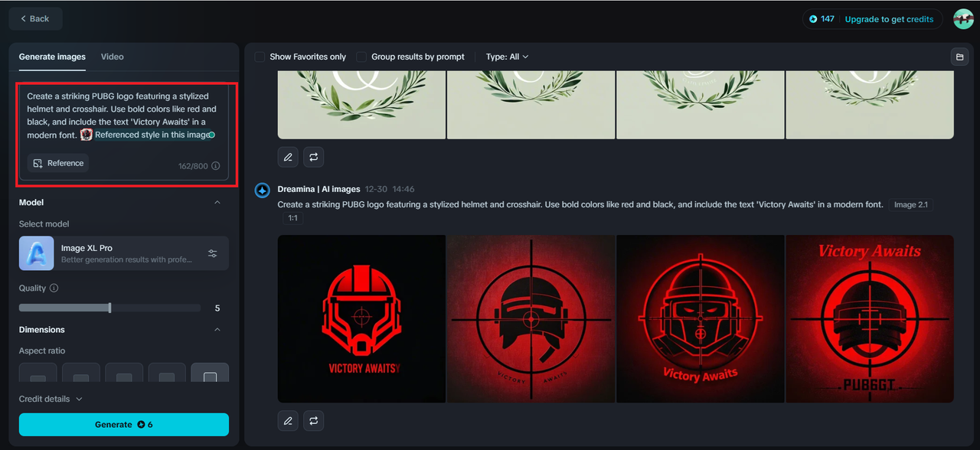This screenshot has width=980, height=450.
Task: Click regenerate icon under wreath images
Action: (x=314, y=157)
